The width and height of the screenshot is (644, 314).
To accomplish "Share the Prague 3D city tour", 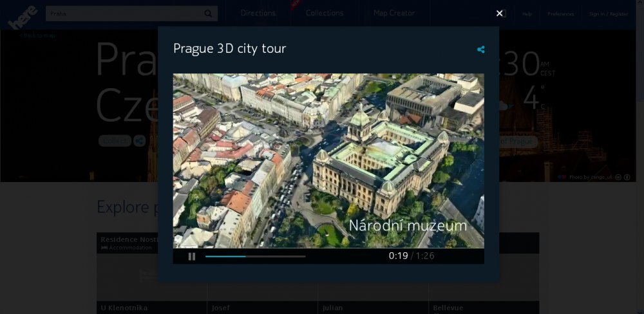I will point(480,50).
